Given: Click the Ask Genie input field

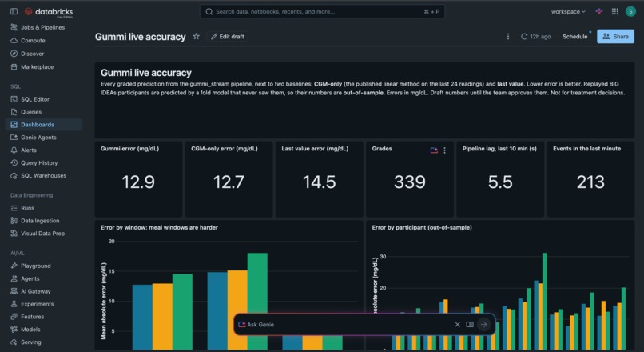Looking at the screenshot, I should click(x=345, y=325).
